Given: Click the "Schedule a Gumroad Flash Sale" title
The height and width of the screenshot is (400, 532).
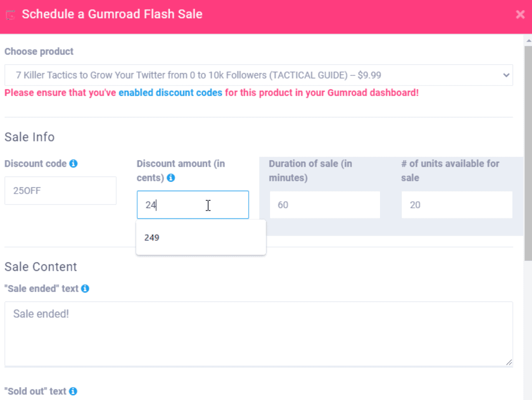Looking at the screenshot, I should 112,14.
